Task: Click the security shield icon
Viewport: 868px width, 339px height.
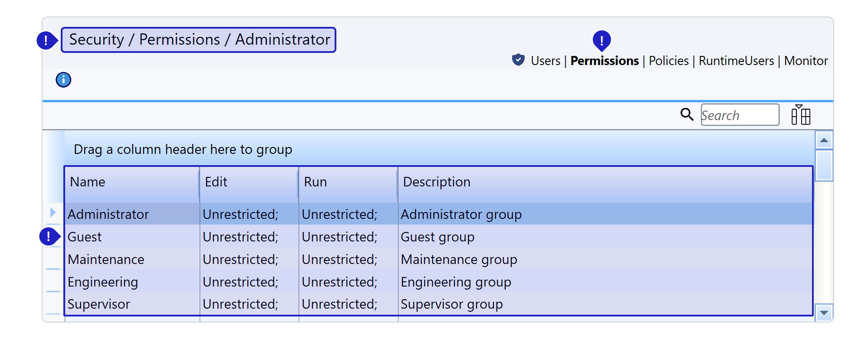Action: click(518, 60)
